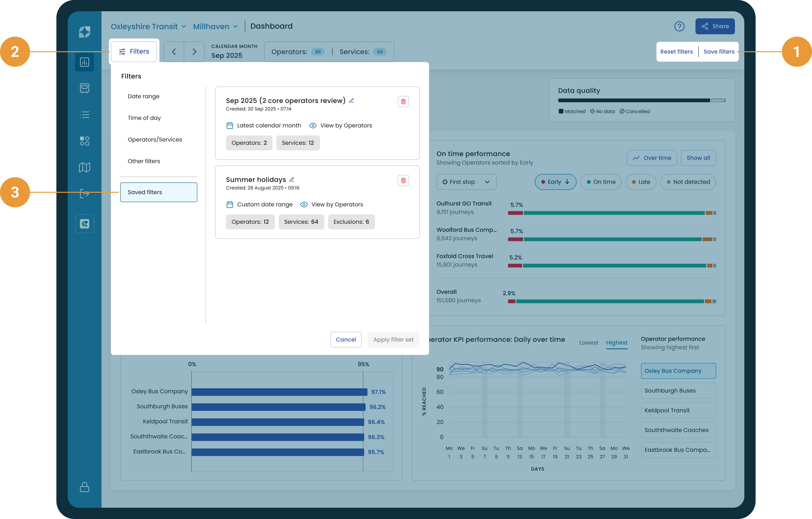Screen dimensions: 812x519
Task: Switch to the Lowest tab
Action: coord(588,343)
